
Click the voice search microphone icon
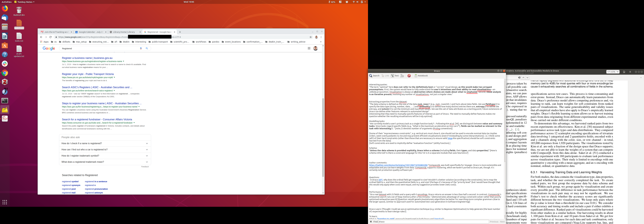[x=141, y=48]
